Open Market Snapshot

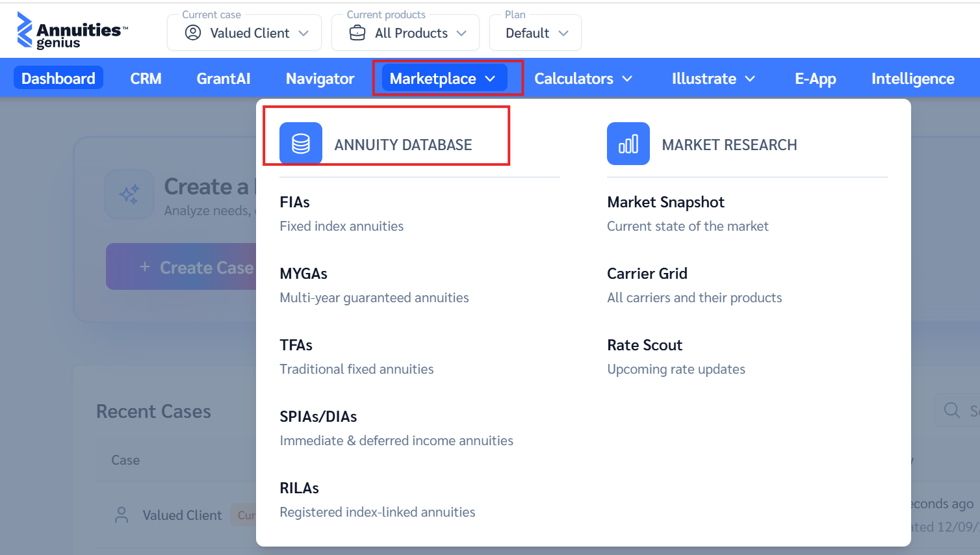688,214
